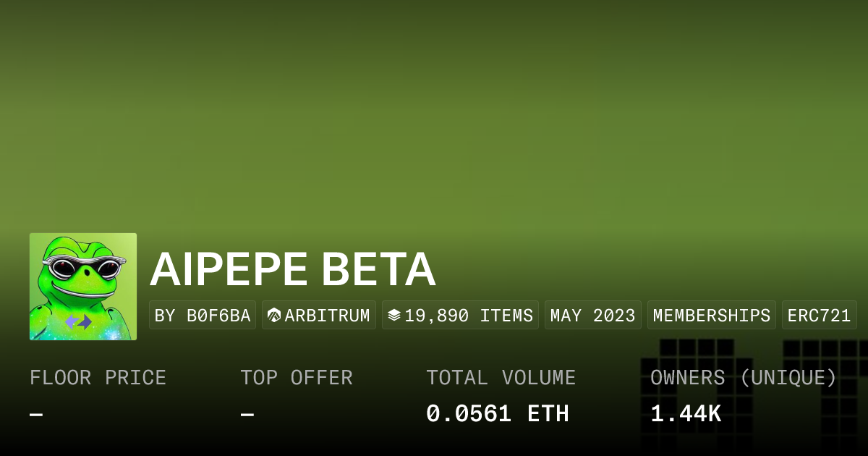Viewport: 868px width, 456px height.
Task: Click the dash value under Top Offer
Action: [247, 415]
